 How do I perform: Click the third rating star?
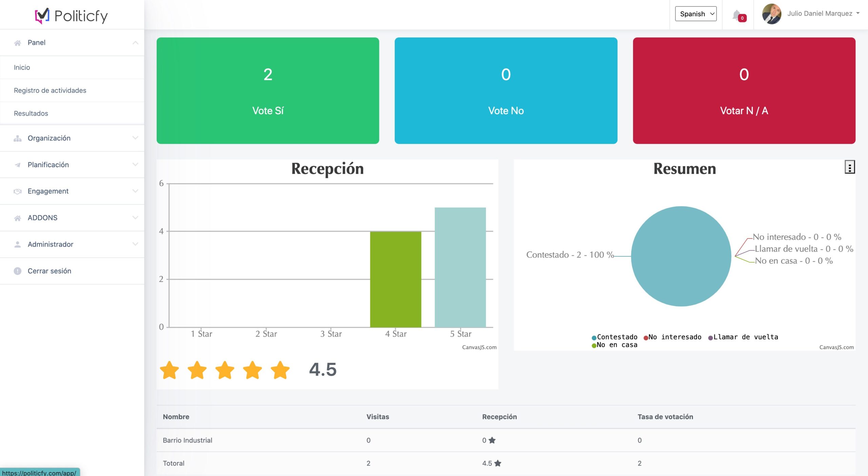[225, 370]
